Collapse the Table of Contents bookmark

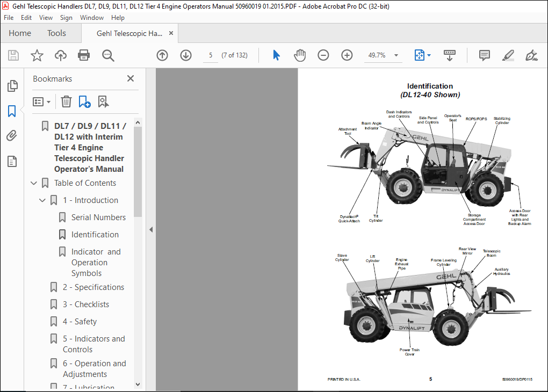click(x=34, y=183)
